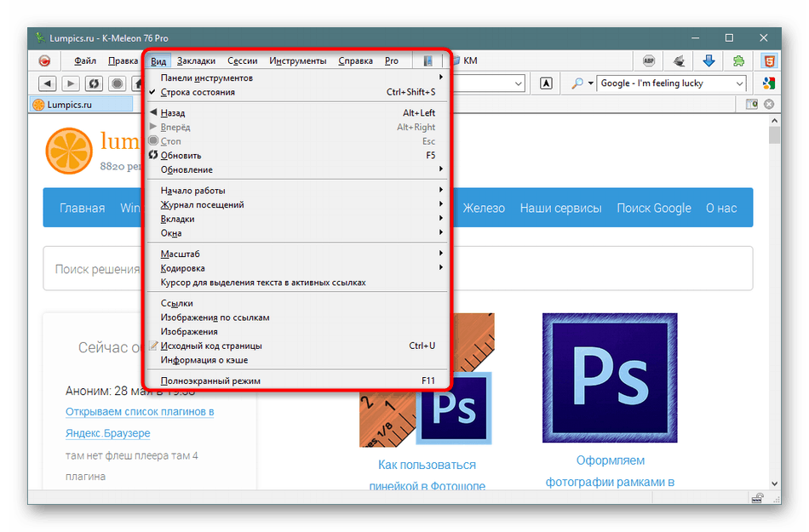The width and height of the screenshot is (809, 532).
Task: Click the bird icon next to ABP
Action: coord(679,60)
